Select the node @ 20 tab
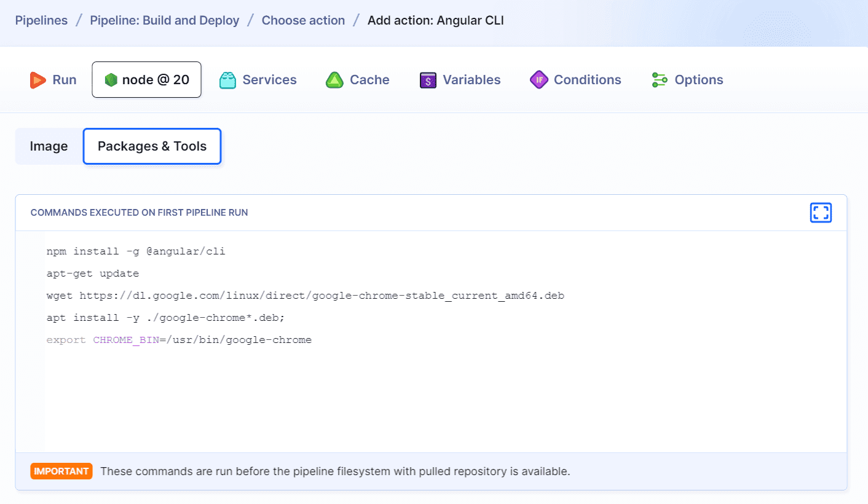The width and height of the screenshot is (868, 504). point(146,80)
